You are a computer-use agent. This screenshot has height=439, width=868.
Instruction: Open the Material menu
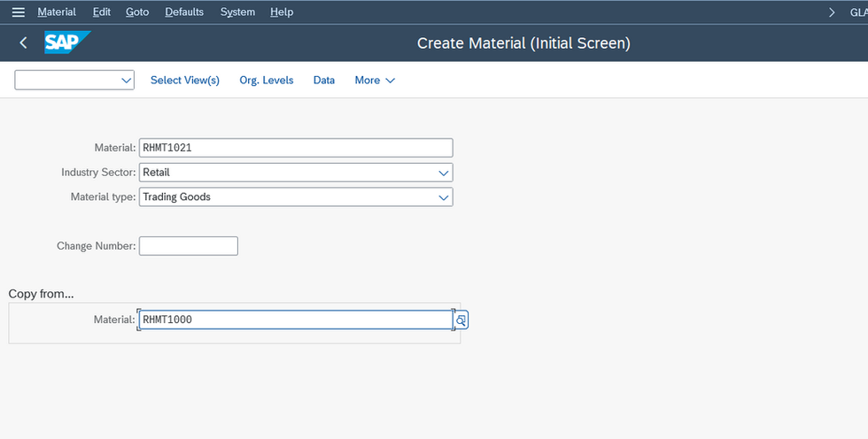pos(57,12)
